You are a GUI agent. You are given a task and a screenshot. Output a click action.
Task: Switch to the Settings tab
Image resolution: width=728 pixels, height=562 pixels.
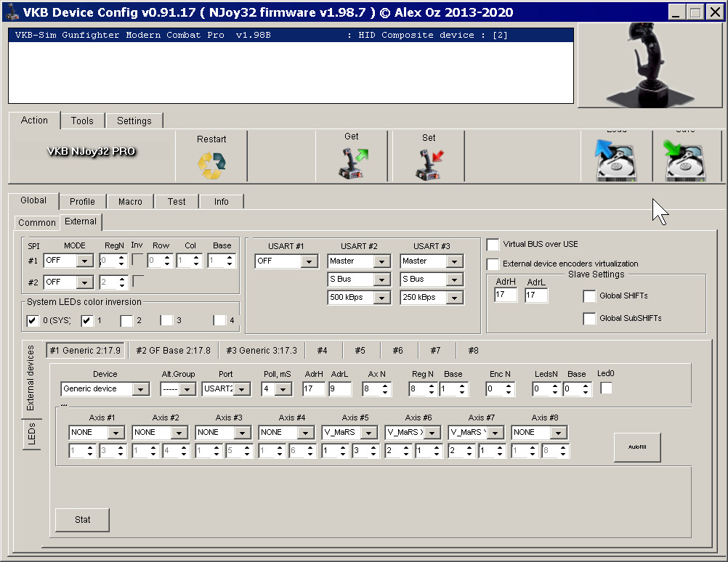tap(134, 121)
